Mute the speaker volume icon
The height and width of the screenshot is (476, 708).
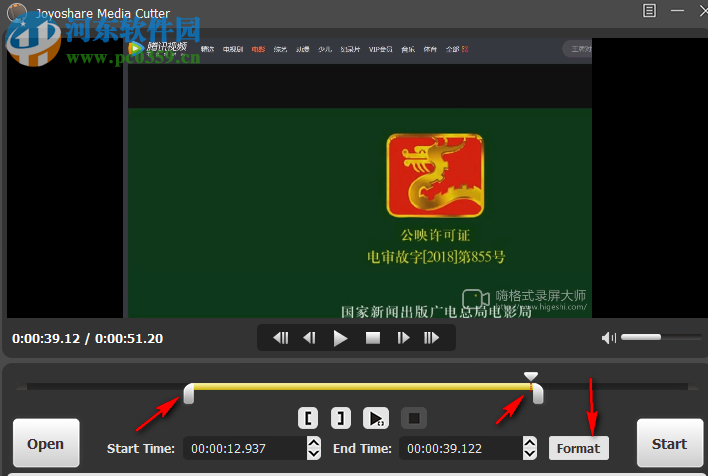point(609,337)
